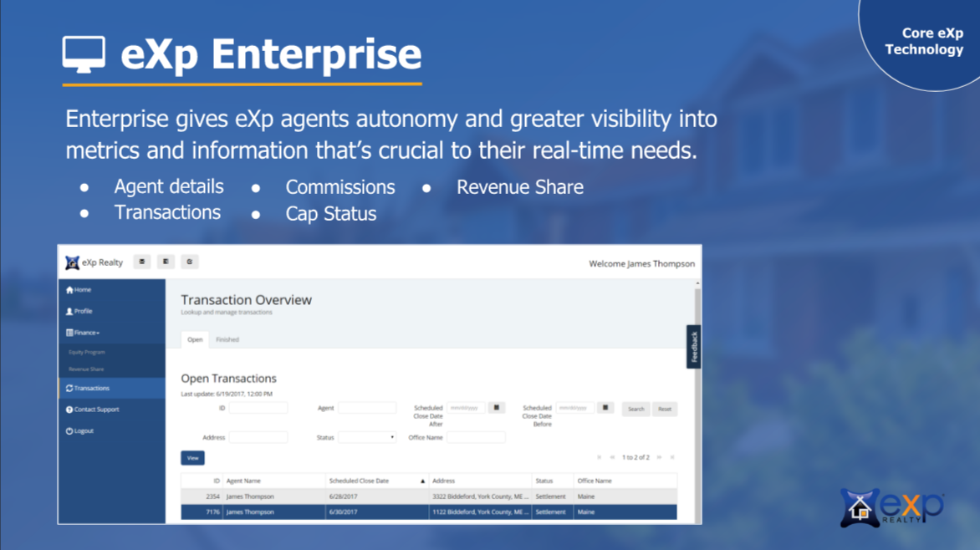Image resolution: width=980 pixels, height=550 pixels.
Task: Open the Feedback side tab
Action: point(693,347)
